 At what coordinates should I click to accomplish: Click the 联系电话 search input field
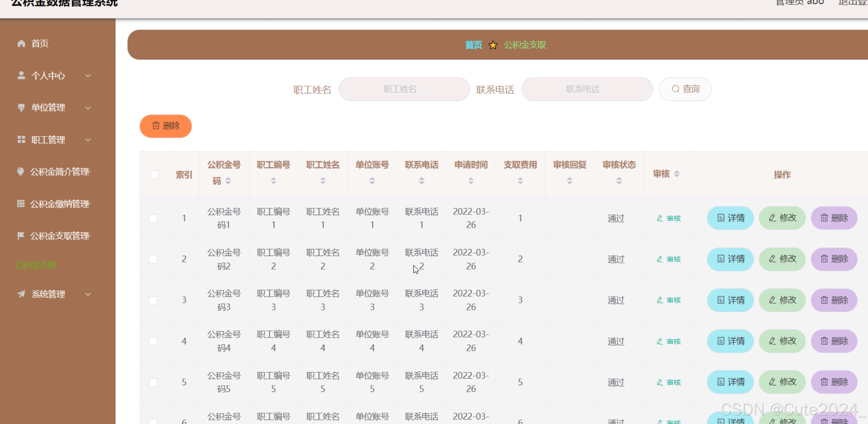click(587, 89)
